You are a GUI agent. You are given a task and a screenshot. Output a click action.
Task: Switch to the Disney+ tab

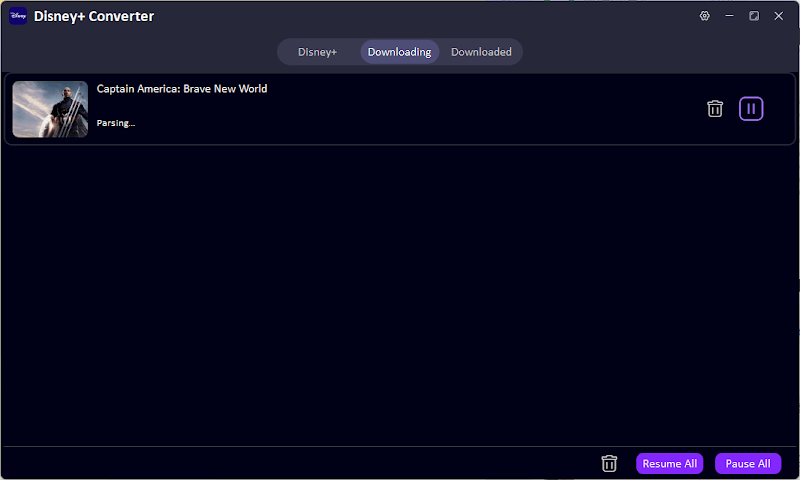pyautogui.click(x=317, y=52)
